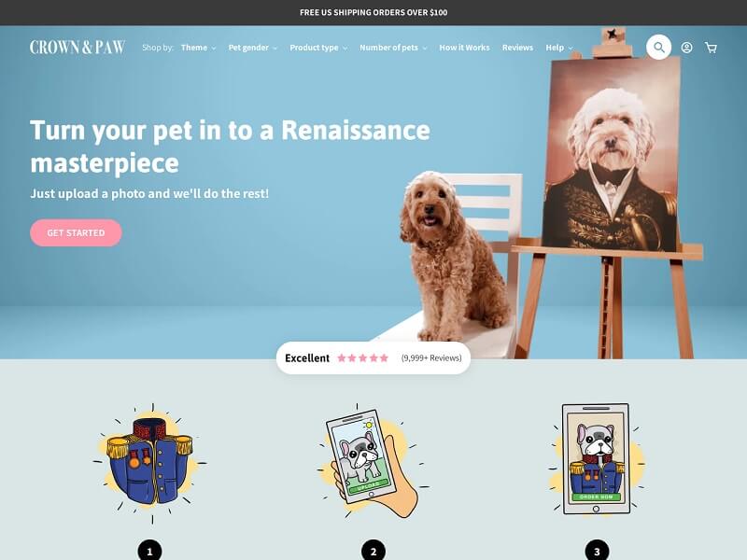Open the account profile icon
The width and height of the screenshot is (747, 560).
[686, 48]
